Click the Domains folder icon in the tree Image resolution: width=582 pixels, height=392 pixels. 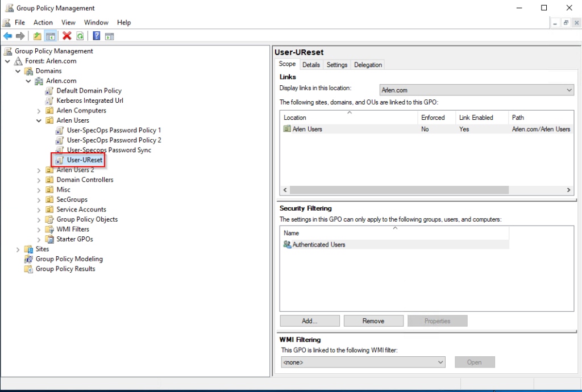[28, 71]
